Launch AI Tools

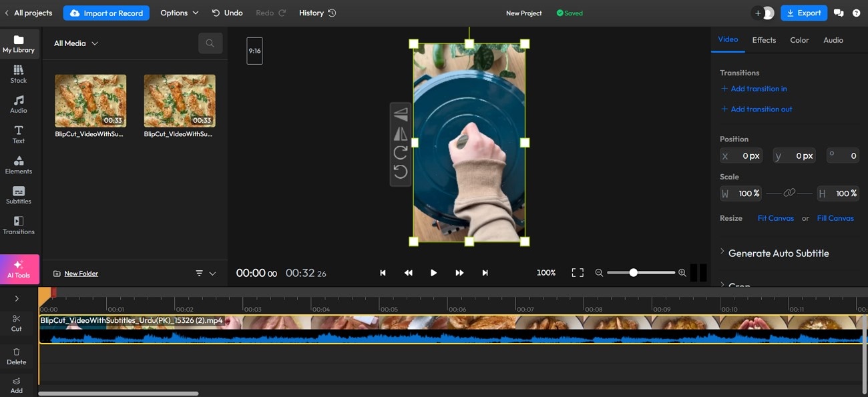19,269
